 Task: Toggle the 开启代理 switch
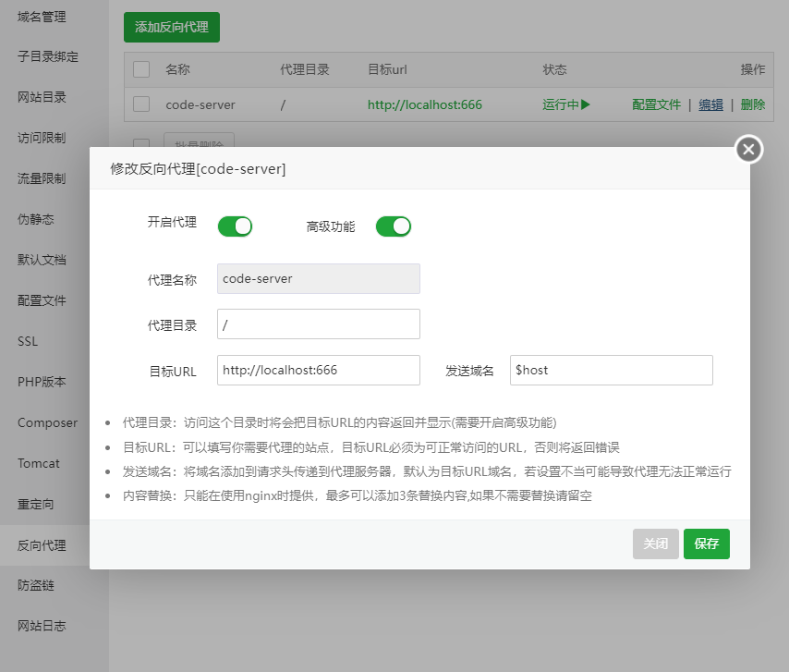[x=235, y=226]
